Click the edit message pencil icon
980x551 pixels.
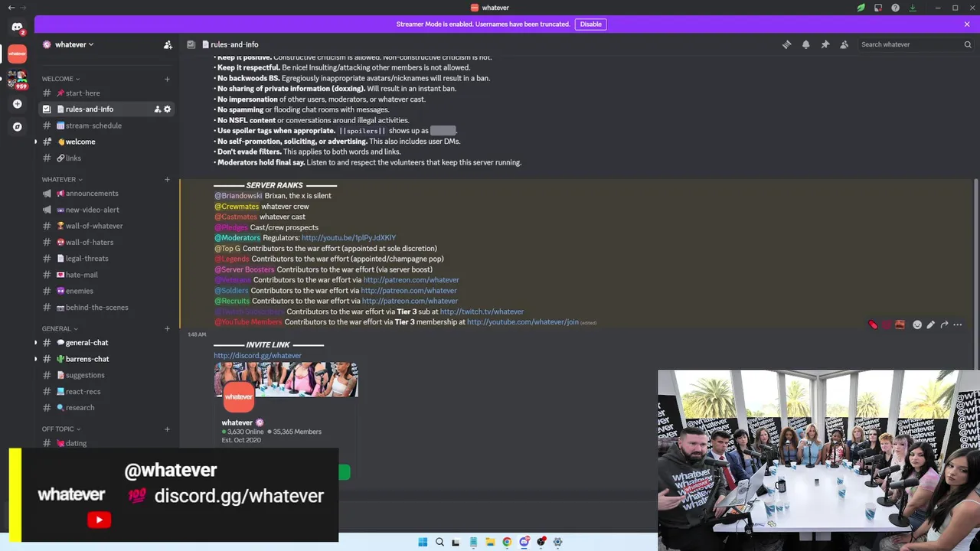930,324
